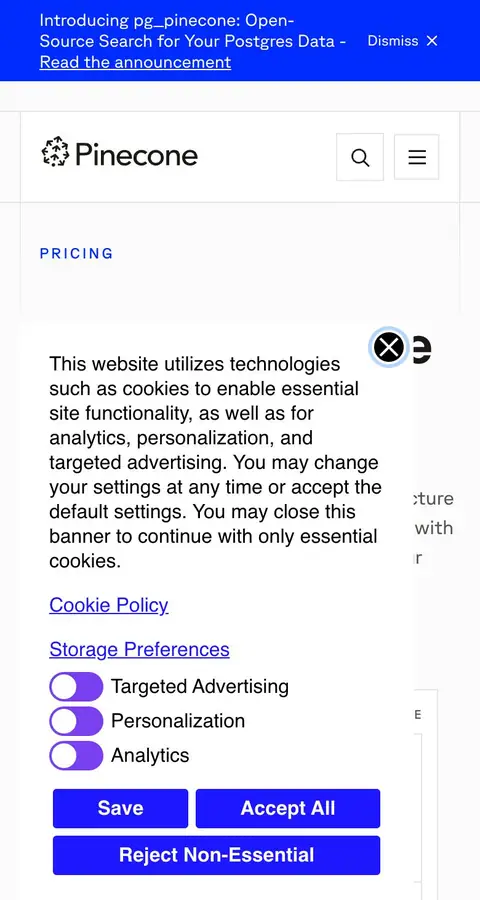Click the Pinecone wordmark text
The height and width of the screenshot is (900, 480).
coord(136,154)
